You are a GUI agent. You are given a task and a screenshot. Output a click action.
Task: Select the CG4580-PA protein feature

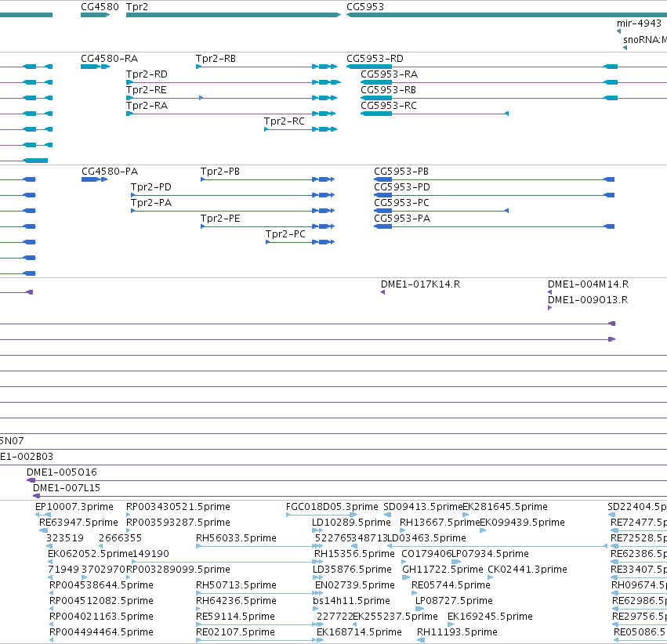pos(94,179)
